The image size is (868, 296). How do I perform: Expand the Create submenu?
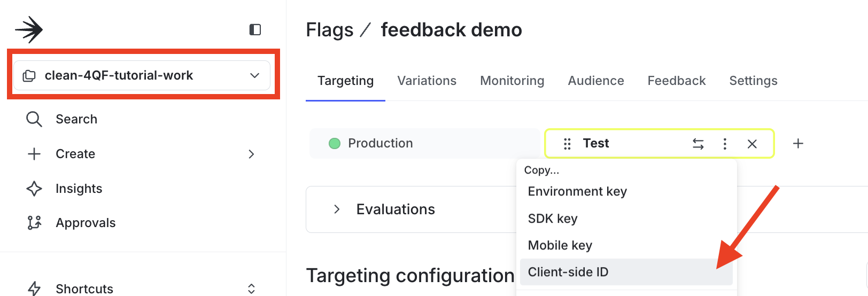click(x=251, y=154)
